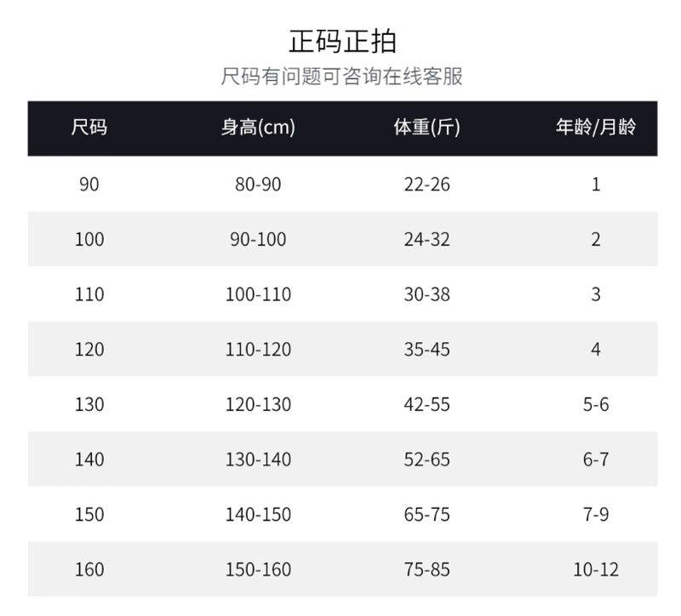Click the 80-90 height cell
681x616 pixels.
(258, 184)
